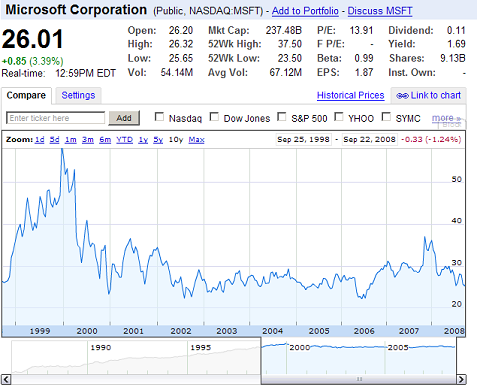Screen dimensions: 477x390
Task: Check the S&P 500 comparison box
Action: (x=282, y=117)
